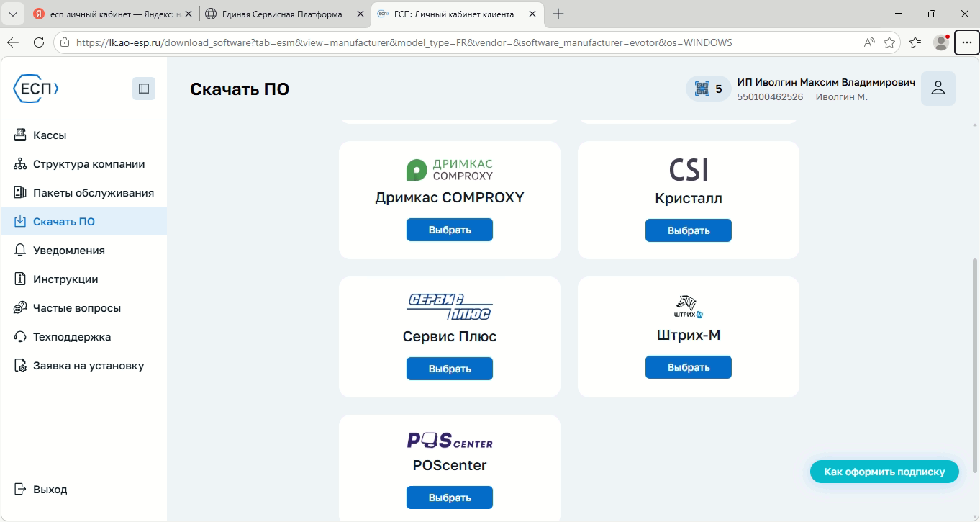980x522 pixels.
Task: Click the POScenter card title
Action: (x=450, y=465)
